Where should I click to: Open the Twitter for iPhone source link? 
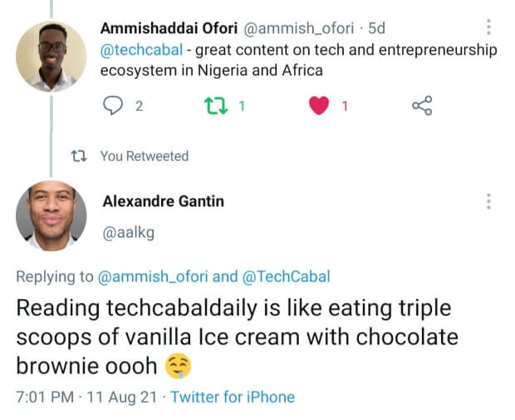233,397
